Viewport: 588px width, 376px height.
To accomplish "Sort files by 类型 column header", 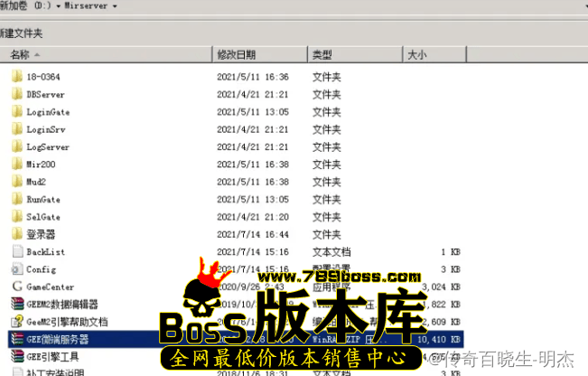I will pyautogui.click(x=322, y=55).
